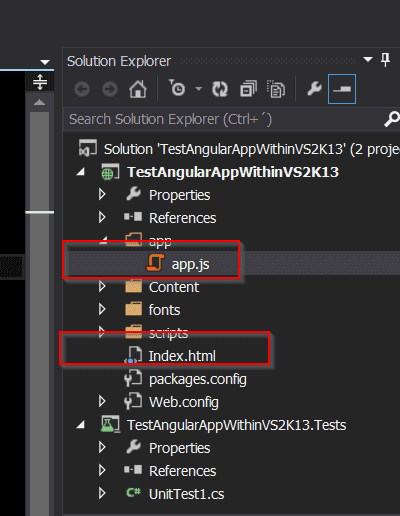Image resolution: width=400 pixels, height=516 pixels.
Task: Toggle the Preview Selected Items button
Action: 342,89
